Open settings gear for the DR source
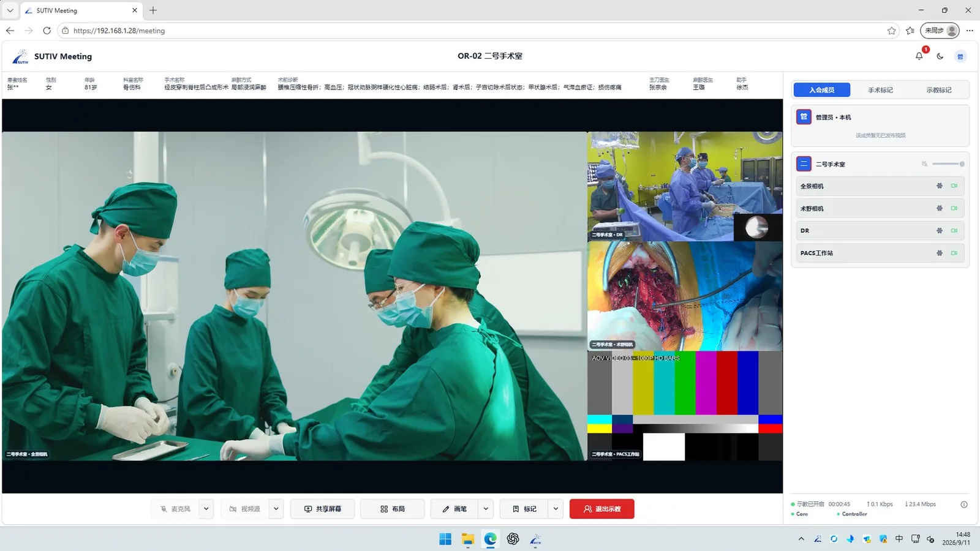Screen dimensions: 980x551 939,231
